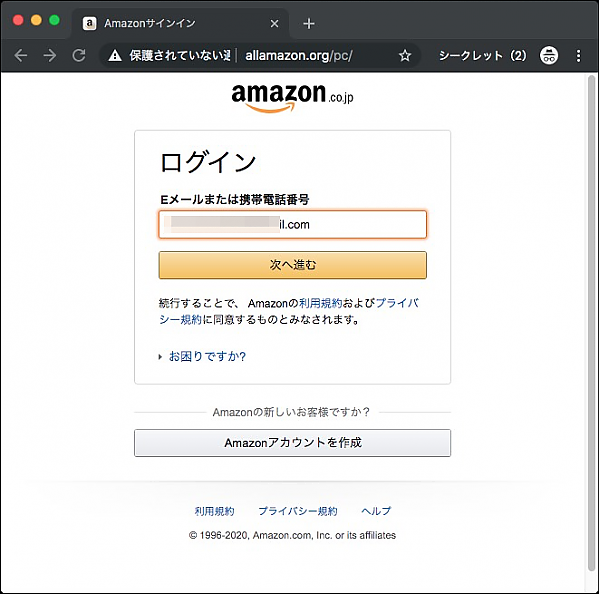Open footer ヘルプ link
599x594 pixels.
(376, 511)
